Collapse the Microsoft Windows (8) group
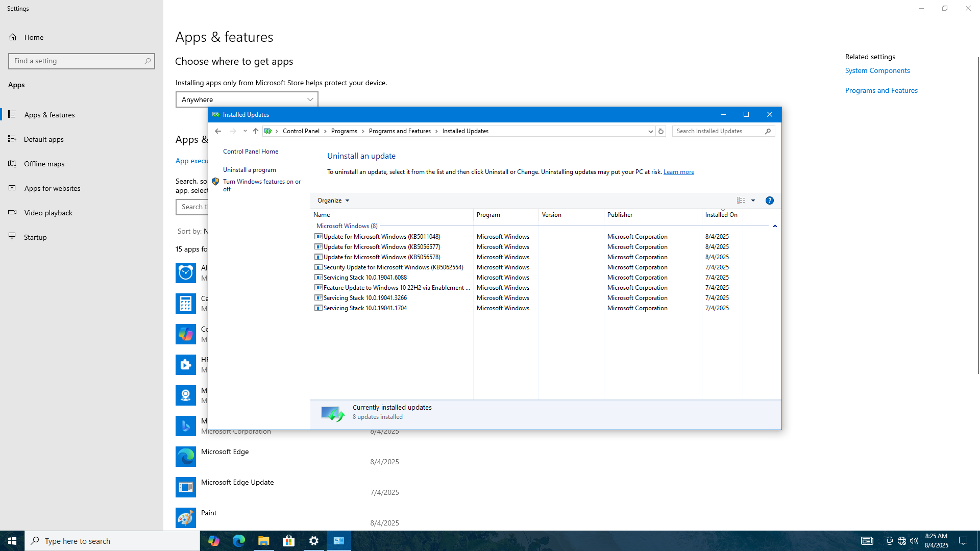 775,226
